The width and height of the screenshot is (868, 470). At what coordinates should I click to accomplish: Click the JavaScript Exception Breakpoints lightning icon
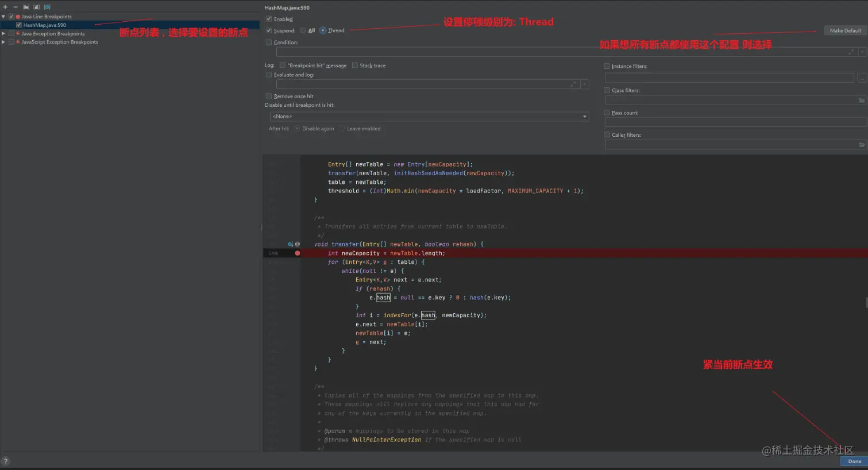click(18, 42)
